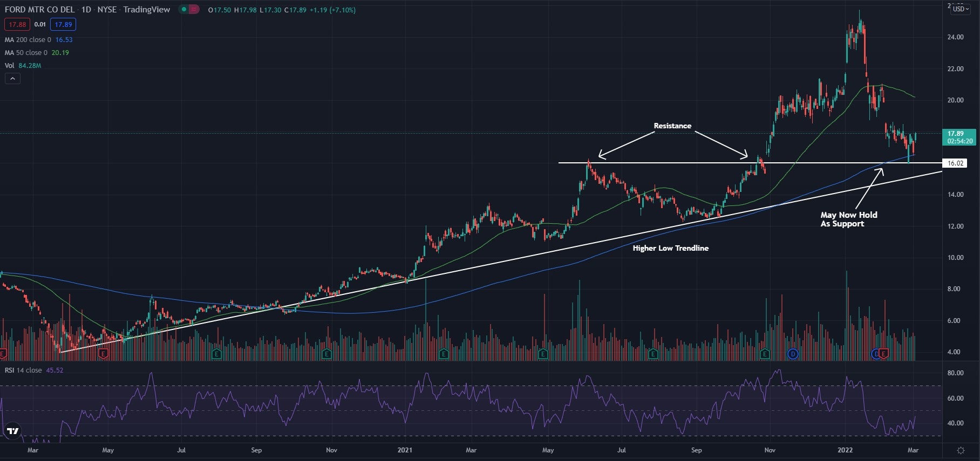Click the 8.00 price scale tick
Image resolution: width=980 pixels, height=461 pixels.
tap(954, 289)
